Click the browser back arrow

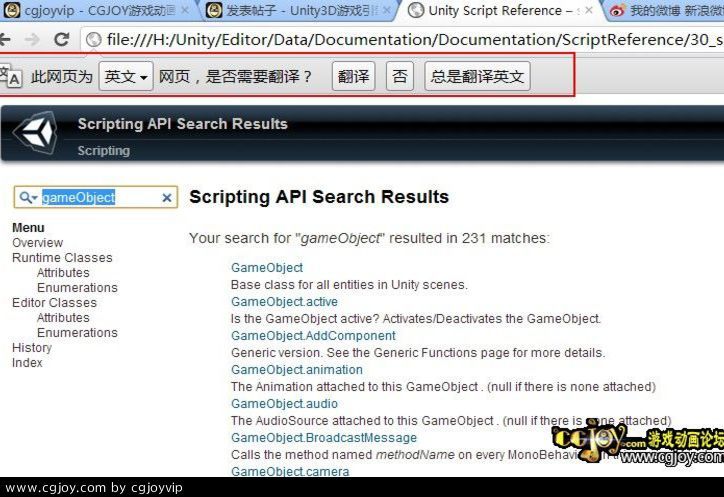click(x=5, y=40)
